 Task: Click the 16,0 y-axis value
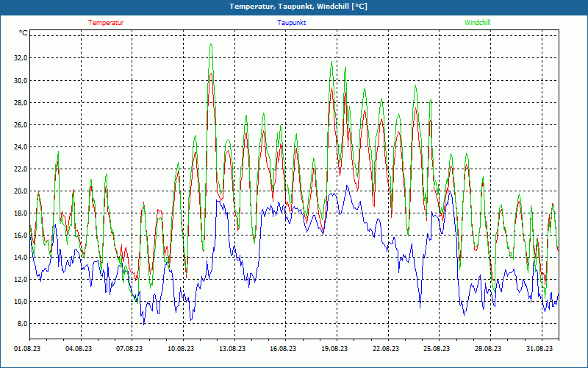(x=21, y=236)
